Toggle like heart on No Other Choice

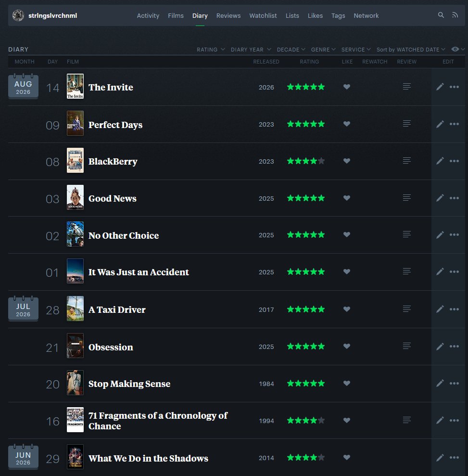pyautogui.click(x=347, y=235)
